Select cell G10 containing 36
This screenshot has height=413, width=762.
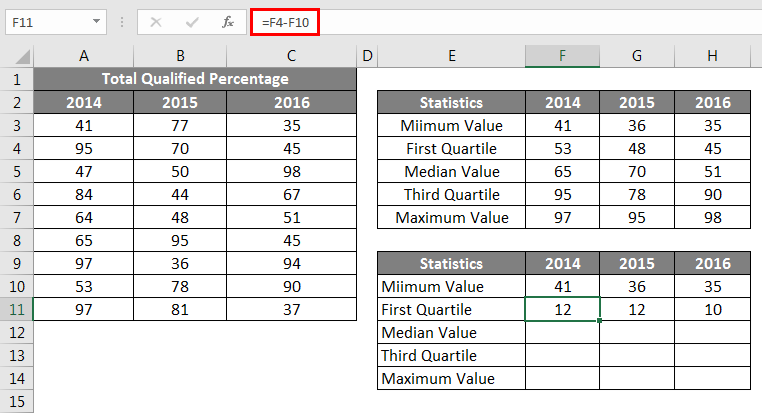point(637,286)
